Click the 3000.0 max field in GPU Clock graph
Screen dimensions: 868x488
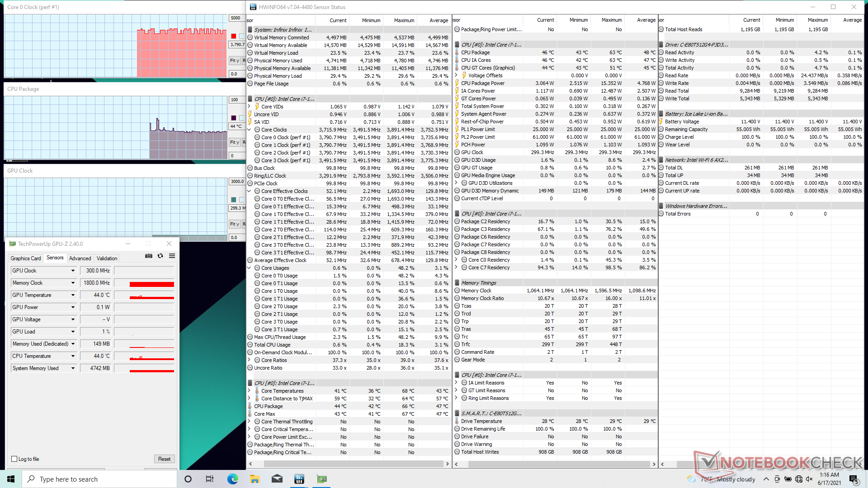click(x=237, y=182)
